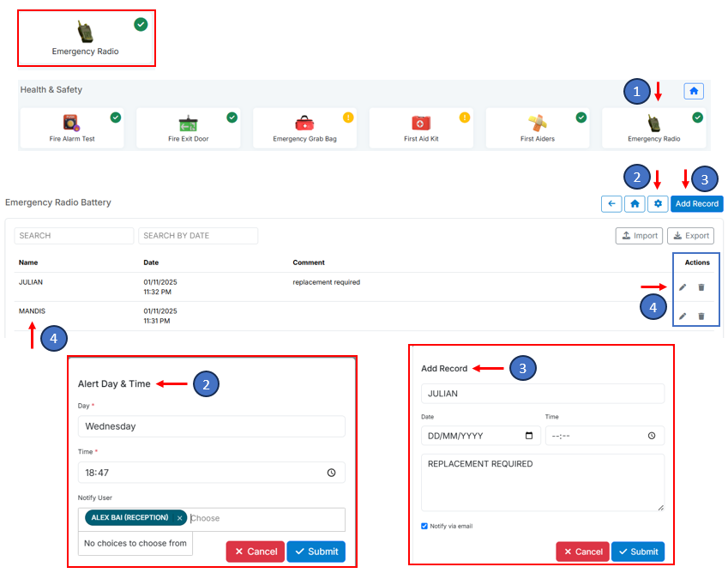Open the First Aiders tile

538,128
